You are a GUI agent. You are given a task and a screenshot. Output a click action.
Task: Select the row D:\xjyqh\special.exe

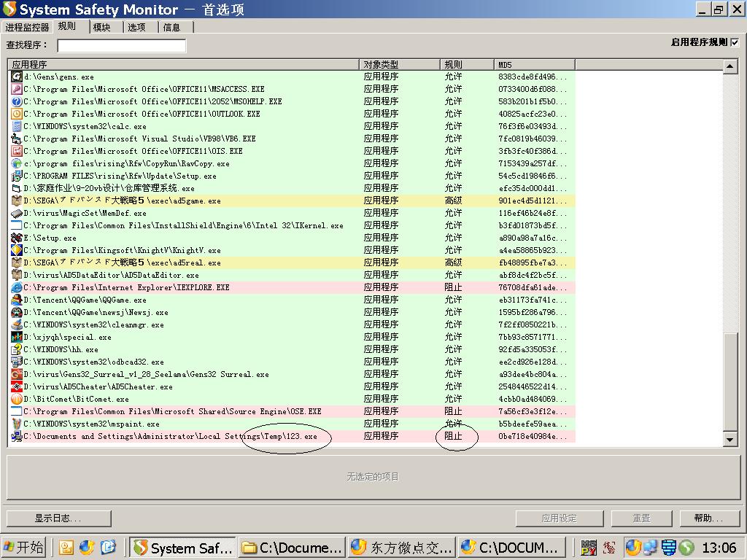292,337
